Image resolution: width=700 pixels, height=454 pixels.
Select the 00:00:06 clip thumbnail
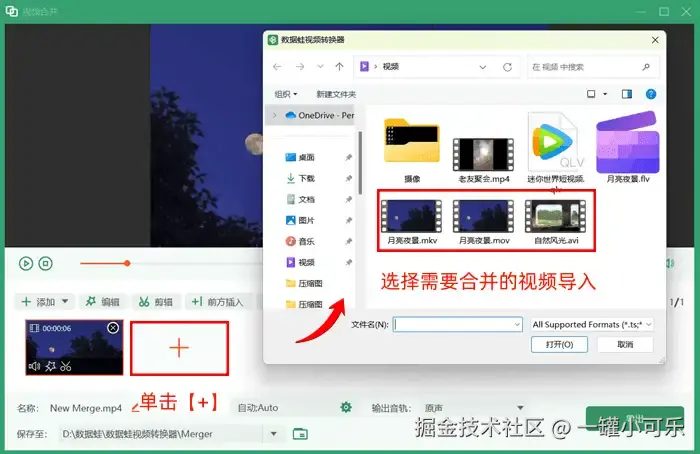tap(74, 347)
